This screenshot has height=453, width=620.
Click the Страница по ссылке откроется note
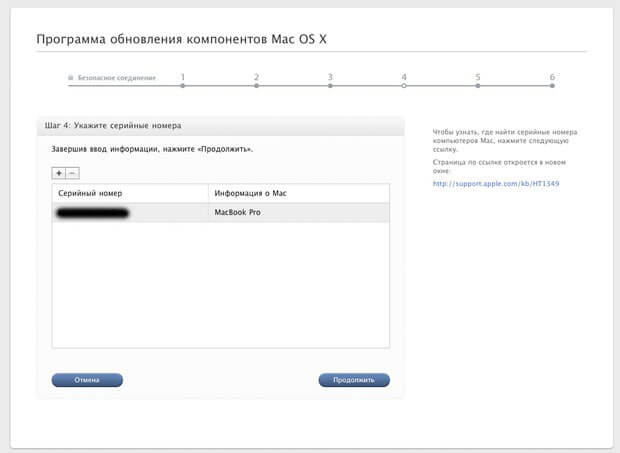(499, 166)
